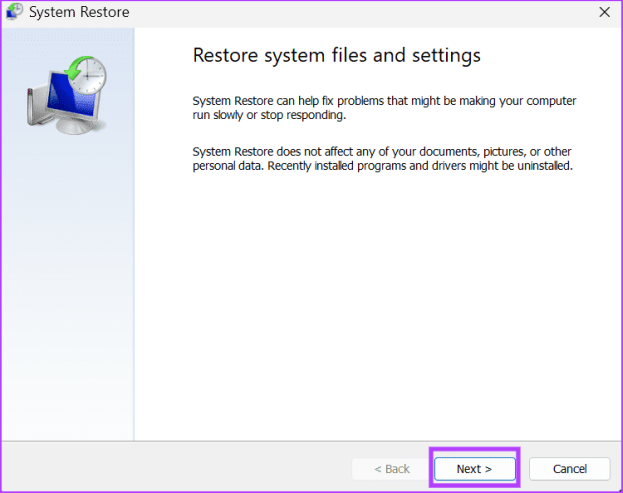Select the heading "Restore system files and settings"

(x=337, y=55)
